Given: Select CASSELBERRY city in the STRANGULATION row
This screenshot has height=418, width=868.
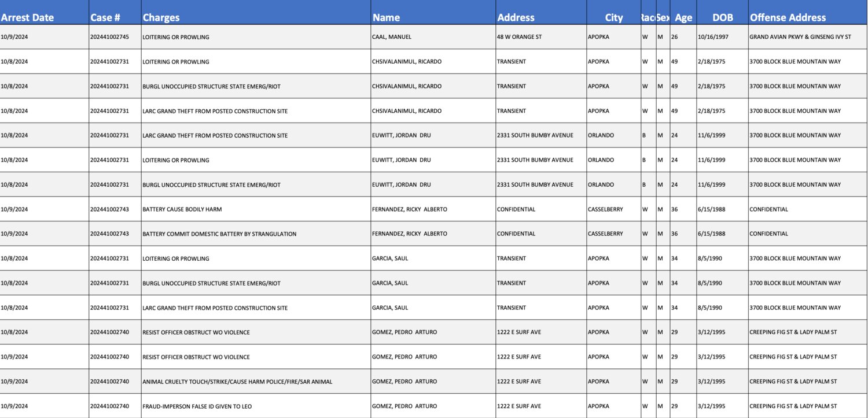Looking at the screenshot, I should [605, 234].
